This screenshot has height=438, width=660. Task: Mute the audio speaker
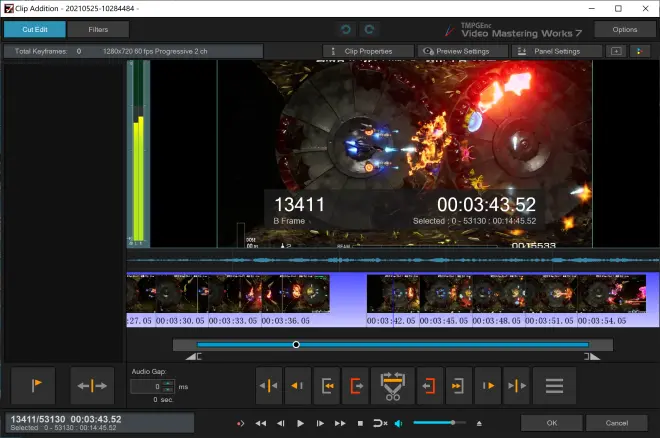pyautogui.click(x=399, y=423)
